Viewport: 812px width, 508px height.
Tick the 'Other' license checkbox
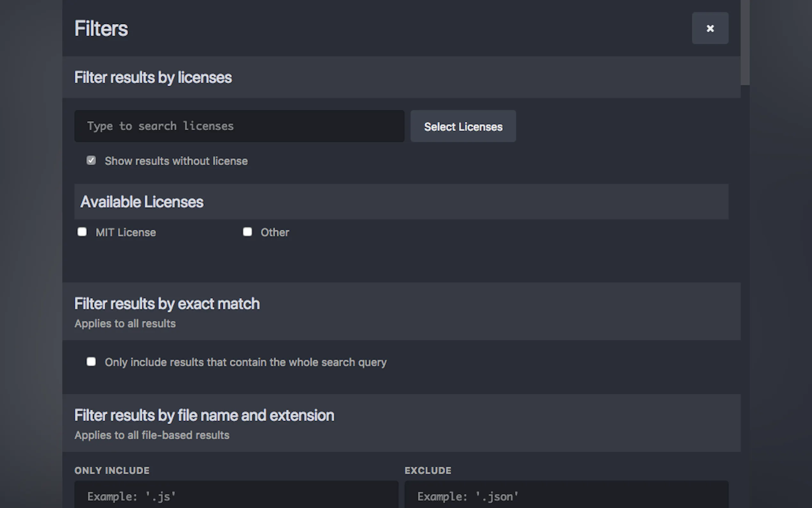point(247,232)
